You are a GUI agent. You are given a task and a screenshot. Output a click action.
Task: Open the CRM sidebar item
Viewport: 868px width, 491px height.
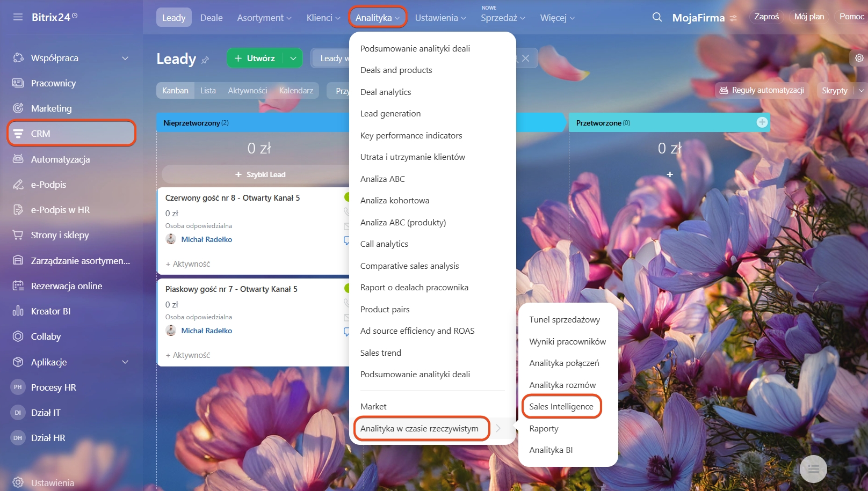tap(71, 134)
